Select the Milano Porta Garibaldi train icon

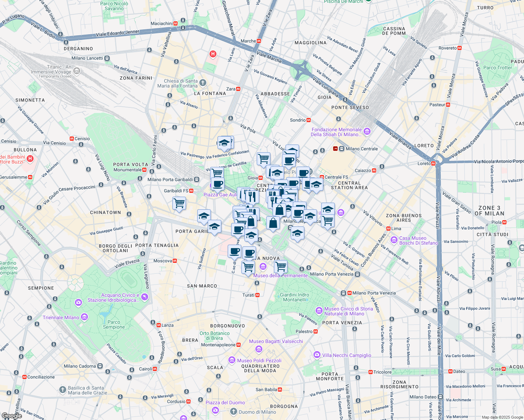197,180
